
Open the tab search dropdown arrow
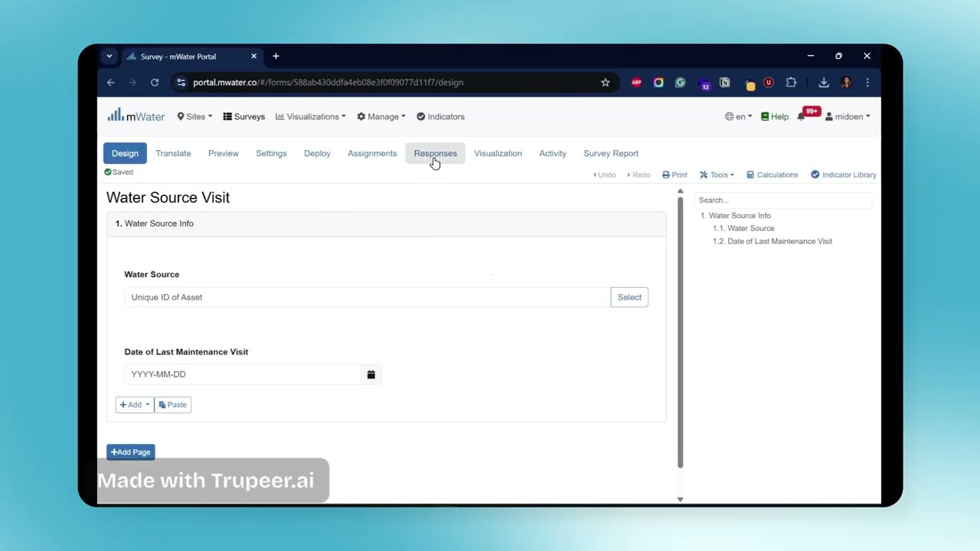click(109, 56)
